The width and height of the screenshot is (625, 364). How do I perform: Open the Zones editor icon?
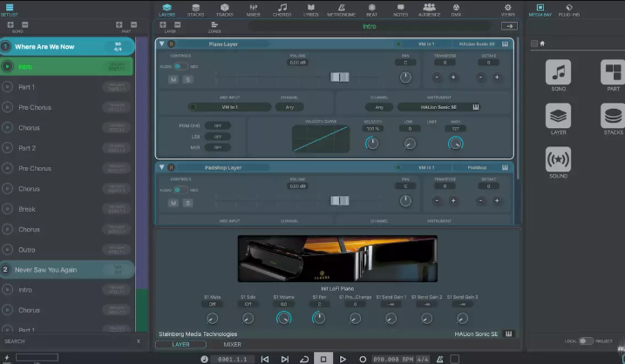coord(214,25)
